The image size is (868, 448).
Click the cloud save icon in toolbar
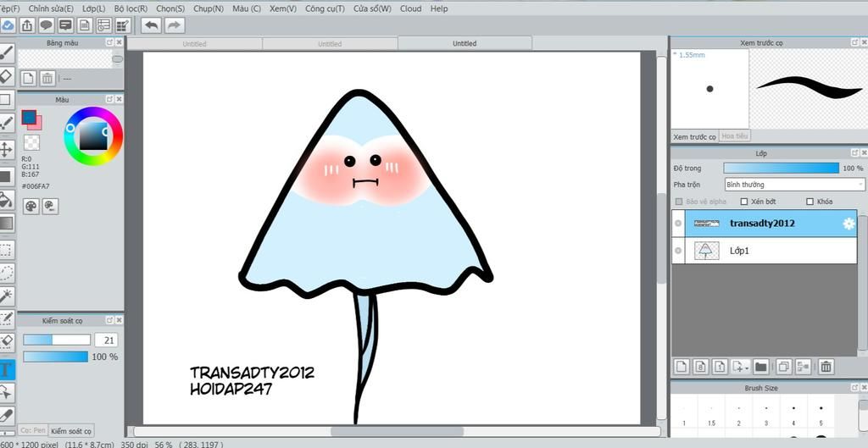[7, 25]
